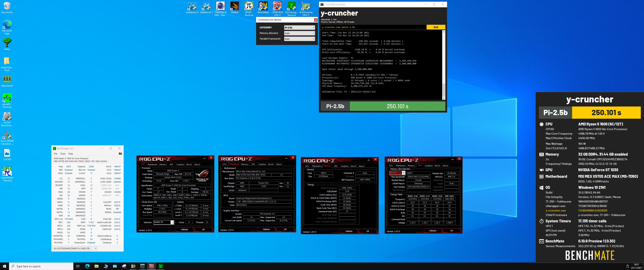The image size is (644, 270).
Task: Open the GPUPI shortcut icon
Action: [x=249, y=9]
